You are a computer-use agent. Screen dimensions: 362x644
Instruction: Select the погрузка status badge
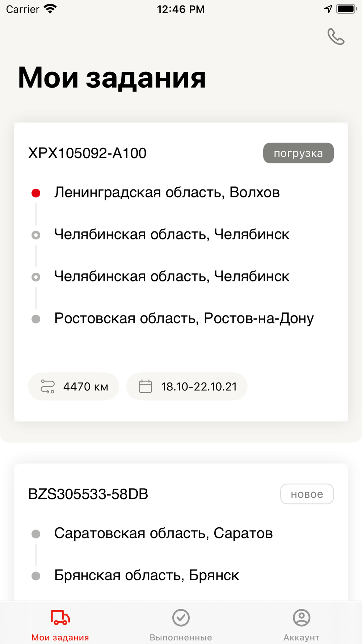tap(298, 153)
